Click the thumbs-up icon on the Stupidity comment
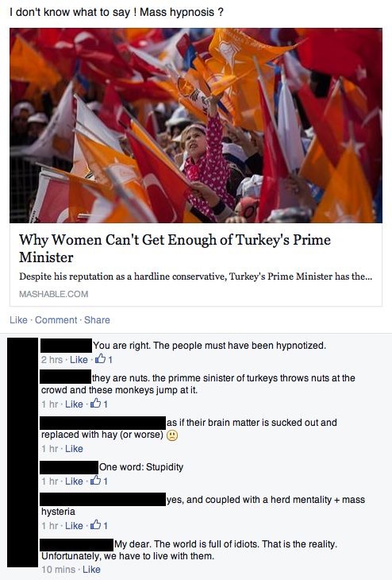 (96, 481)
